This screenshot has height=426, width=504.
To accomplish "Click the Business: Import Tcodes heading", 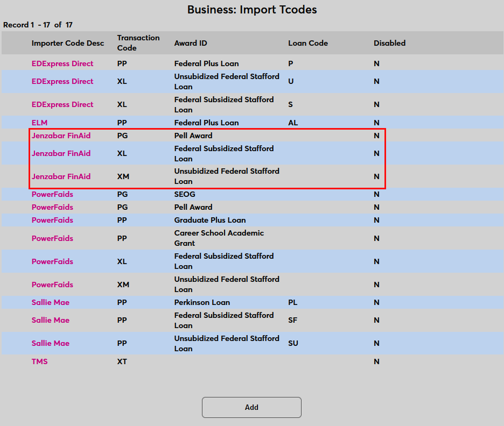I will 252,10.
